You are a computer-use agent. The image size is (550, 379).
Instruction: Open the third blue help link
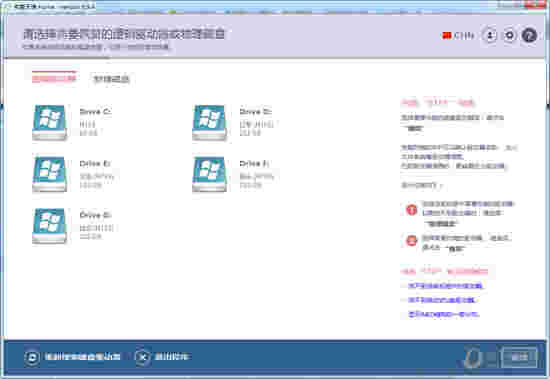tap(443, 314)
